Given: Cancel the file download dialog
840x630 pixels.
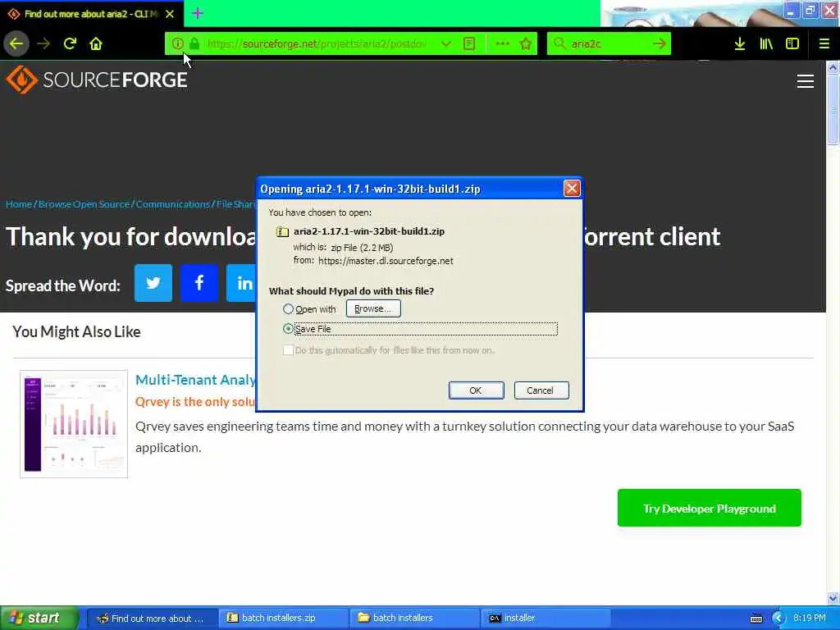Looking at the screenshot, I should 541,390.
